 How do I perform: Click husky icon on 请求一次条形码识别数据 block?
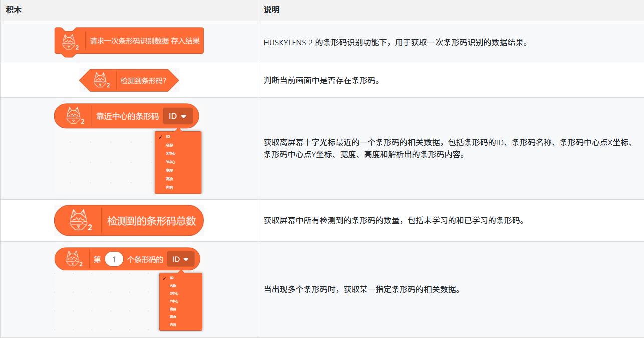(70, 41)
